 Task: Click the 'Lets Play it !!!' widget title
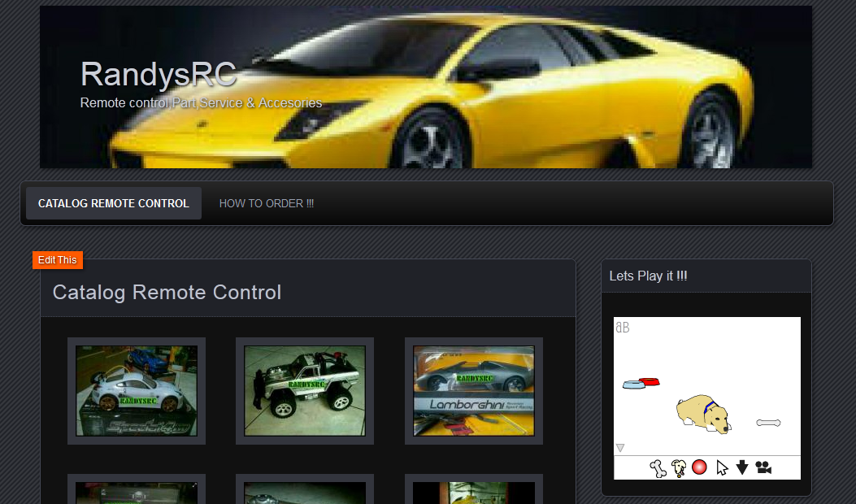(x=648, y=276)
